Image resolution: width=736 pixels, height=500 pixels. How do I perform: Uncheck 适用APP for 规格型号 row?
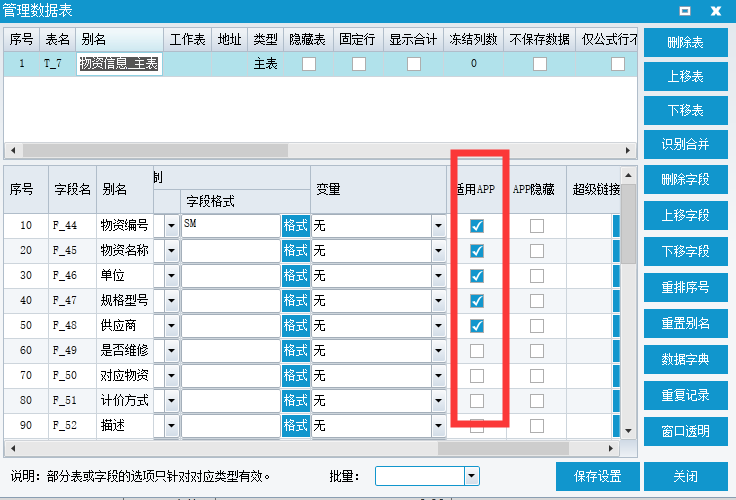[x=477, y=301]
